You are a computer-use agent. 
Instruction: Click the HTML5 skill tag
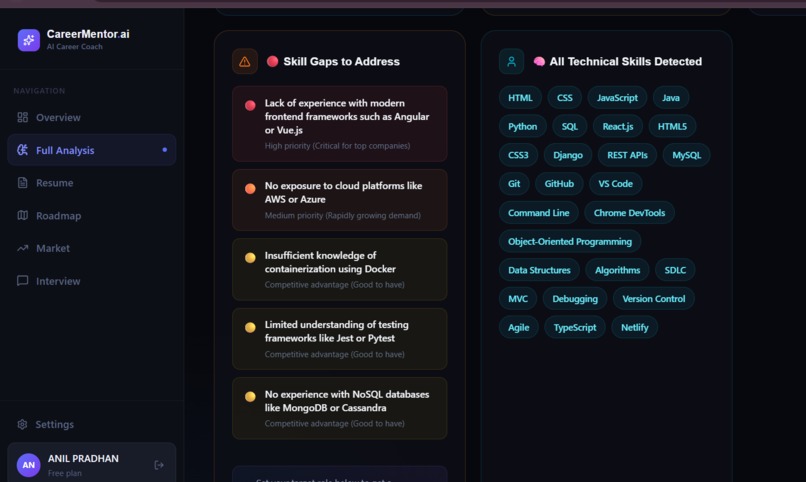click(672, 126)
